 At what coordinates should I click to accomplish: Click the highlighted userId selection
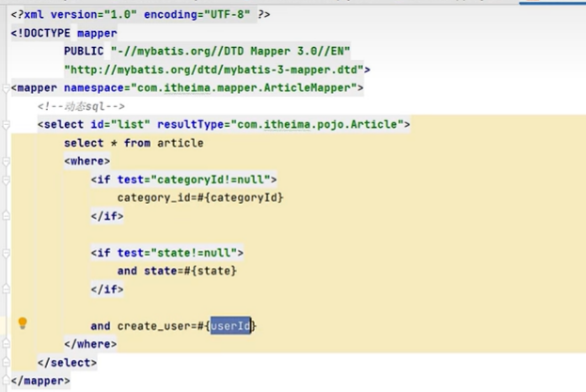point(230,326)
